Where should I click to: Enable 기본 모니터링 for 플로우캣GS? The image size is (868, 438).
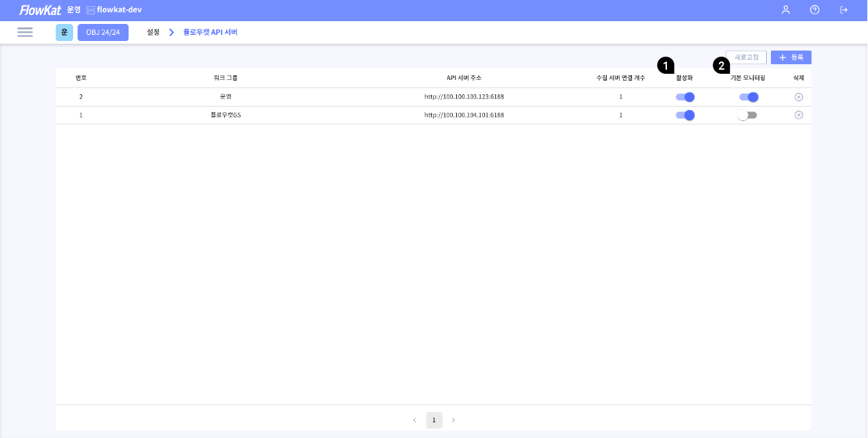coord(747,115)
